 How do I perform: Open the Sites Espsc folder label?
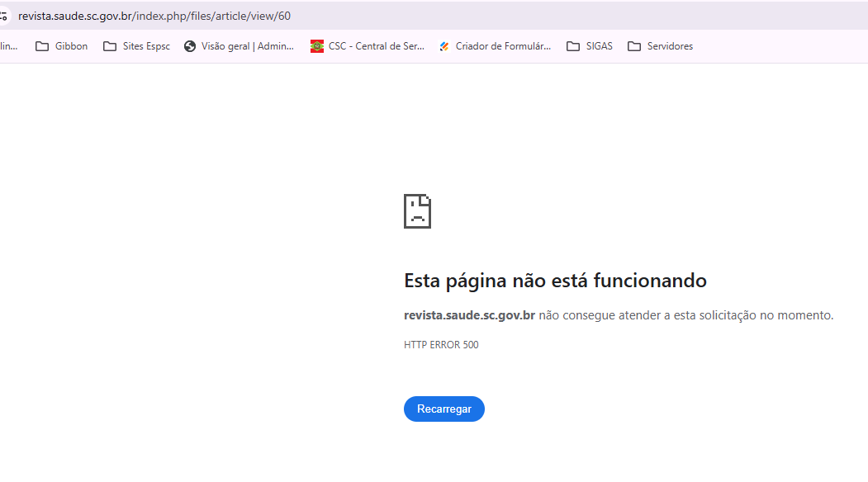pos(146,46)
